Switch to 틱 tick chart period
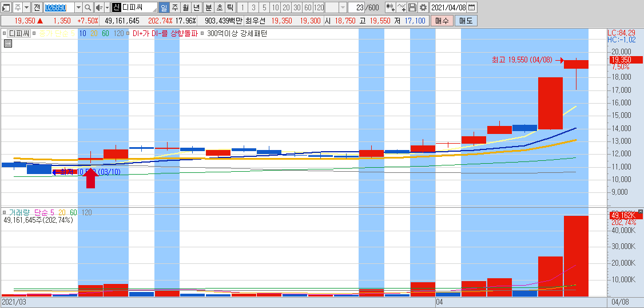Screen dimensions: 644x308 (229, 7)
